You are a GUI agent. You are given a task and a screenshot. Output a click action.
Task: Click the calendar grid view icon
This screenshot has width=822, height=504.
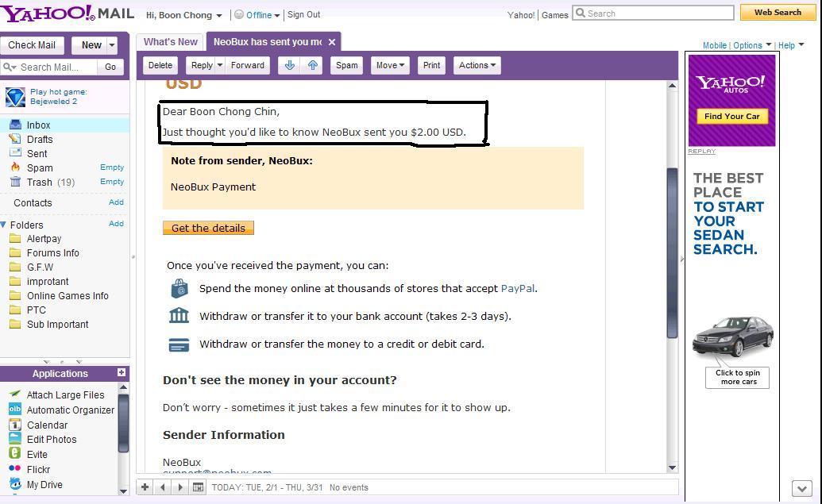(x=199, y=487)
